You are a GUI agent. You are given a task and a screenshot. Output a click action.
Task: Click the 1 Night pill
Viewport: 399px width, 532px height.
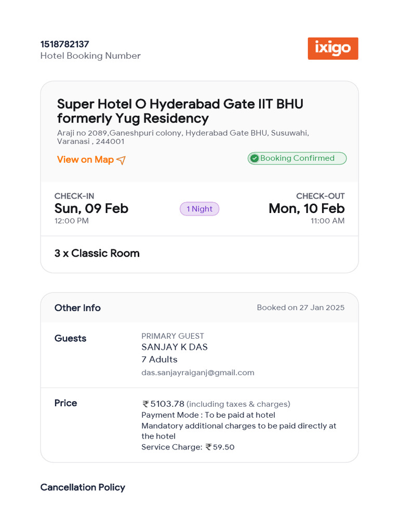[x=199, y=209]
